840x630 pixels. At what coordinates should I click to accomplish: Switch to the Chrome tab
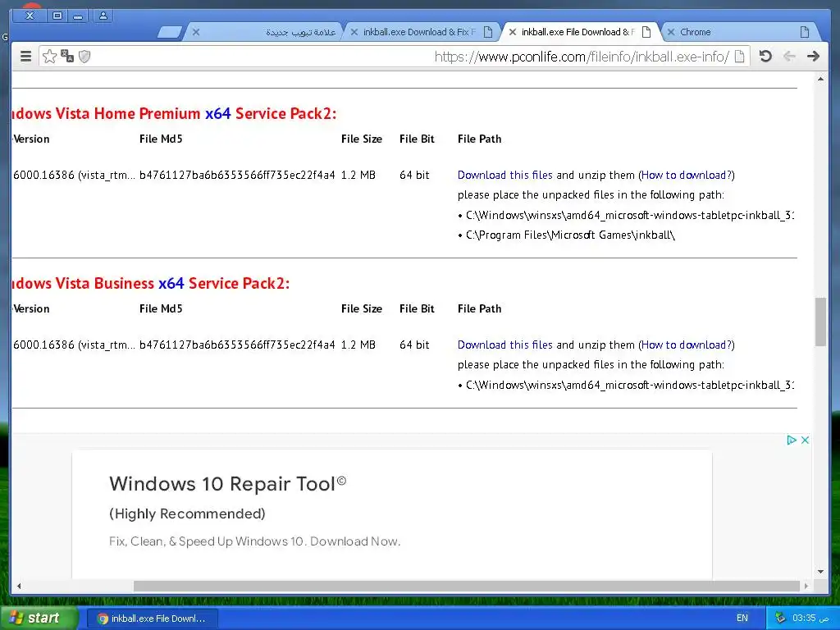[742, 32]
